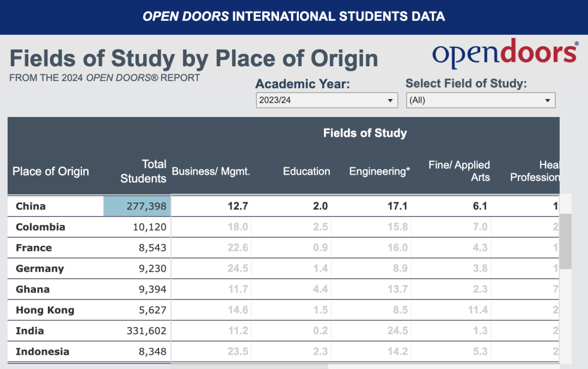Click India's Engineering value 24.5
Image resolution: width=588 pixels, height=369 pixels.
(397, 331)
